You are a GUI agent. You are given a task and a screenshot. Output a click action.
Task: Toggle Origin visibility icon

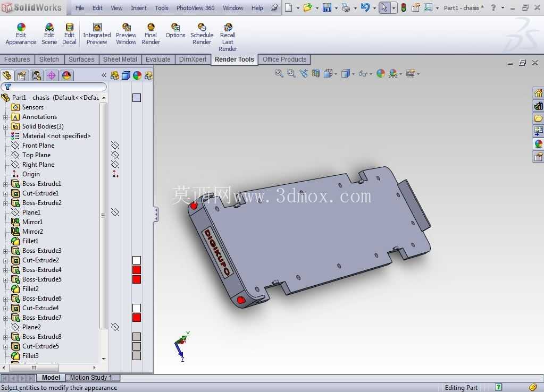(x=115, y=174)
